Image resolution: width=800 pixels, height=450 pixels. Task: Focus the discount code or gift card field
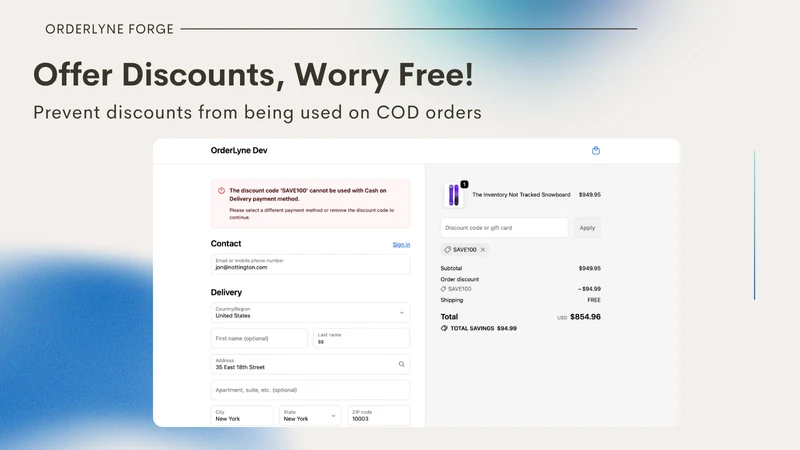504,228
